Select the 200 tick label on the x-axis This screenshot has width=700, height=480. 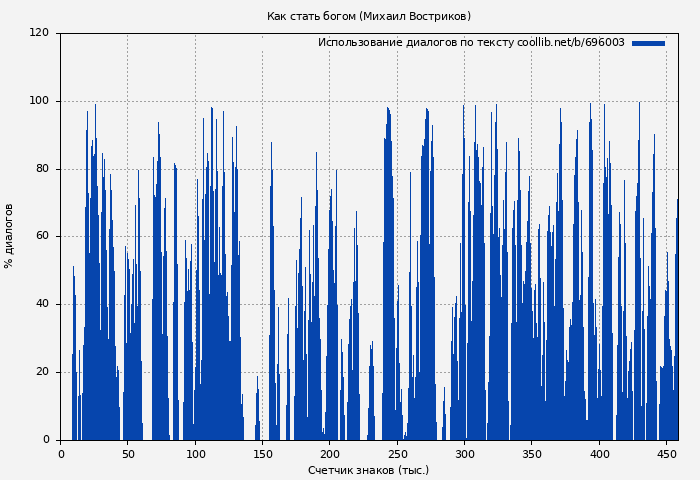click(330, 454)
